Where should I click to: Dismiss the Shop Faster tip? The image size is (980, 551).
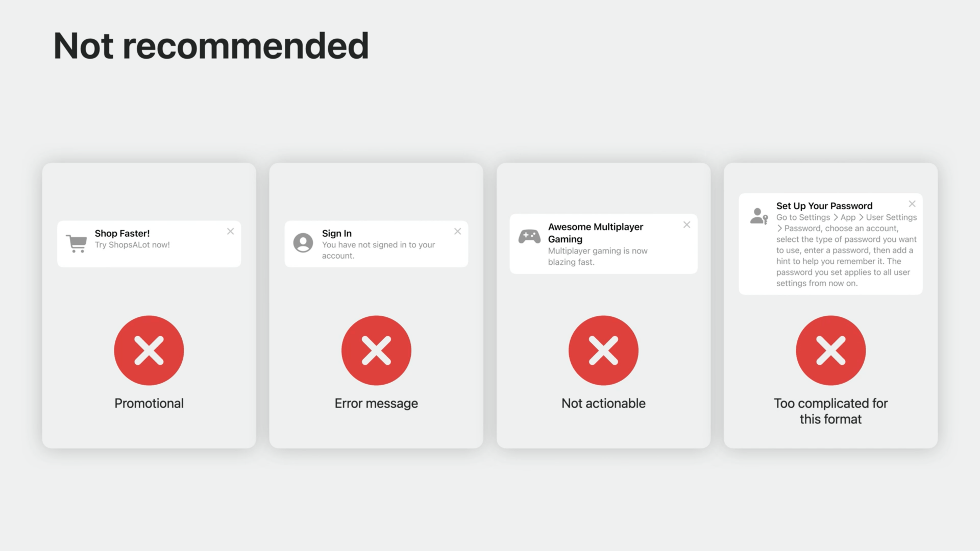[x=231, y=232]
